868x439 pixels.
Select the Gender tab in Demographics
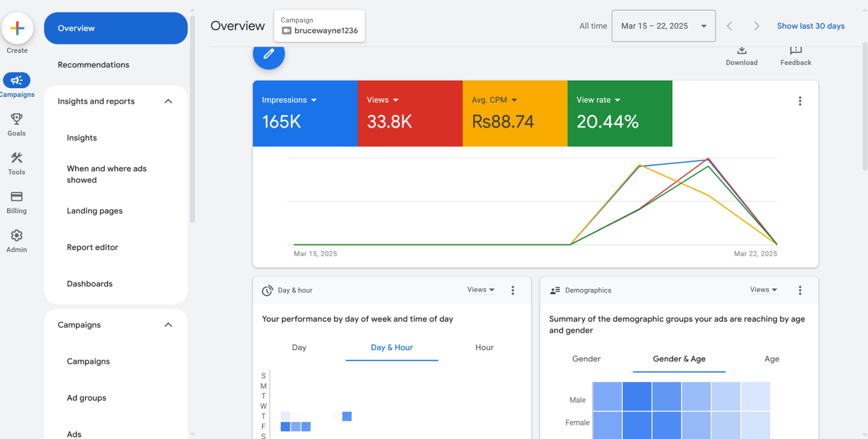point(586,359)
